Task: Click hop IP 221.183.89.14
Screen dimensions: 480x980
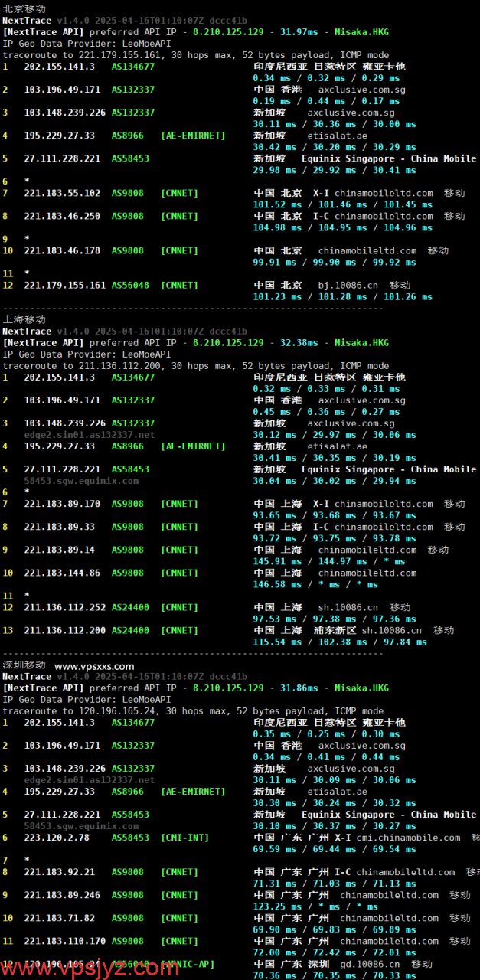Action: click(60, 550)
